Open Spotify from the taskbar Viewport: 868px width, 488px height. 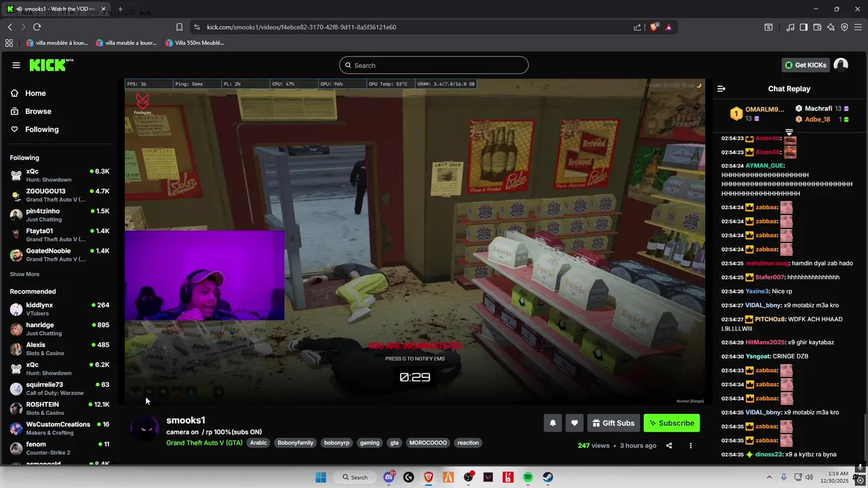coord(528,477)
